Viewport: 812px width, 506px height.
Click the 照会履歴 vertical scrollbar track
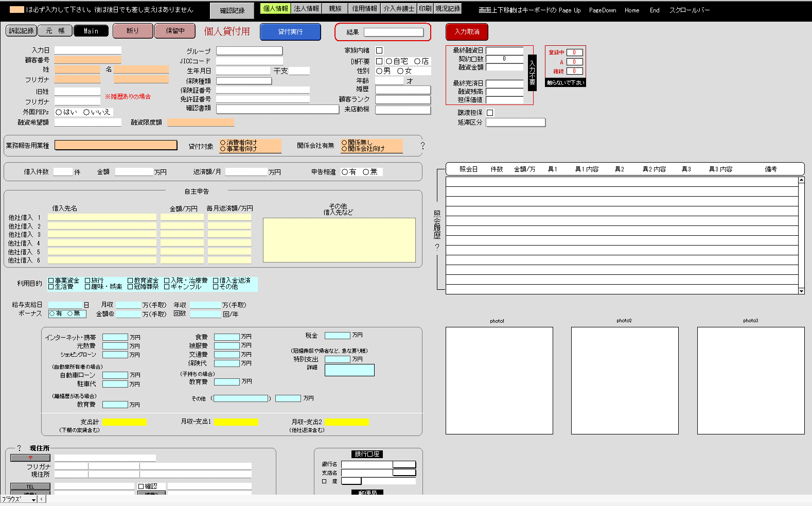coord(801,236)
